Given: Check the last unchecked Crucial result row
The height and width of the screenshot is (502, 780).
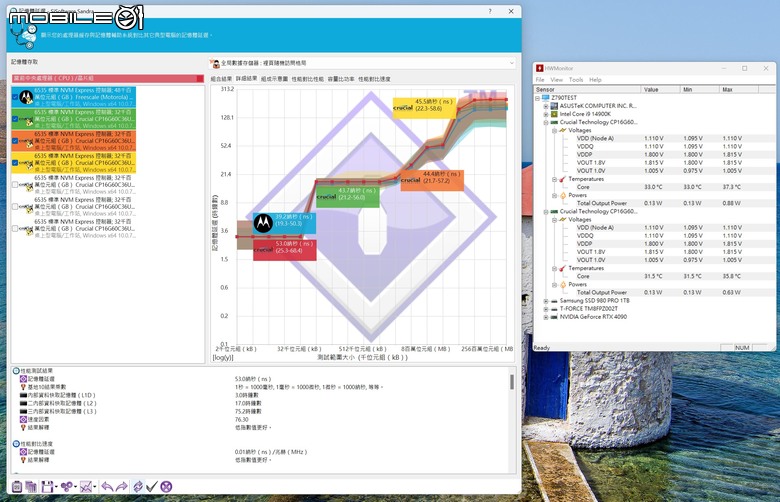Looking at the screenshot, I should pos(15,228).
